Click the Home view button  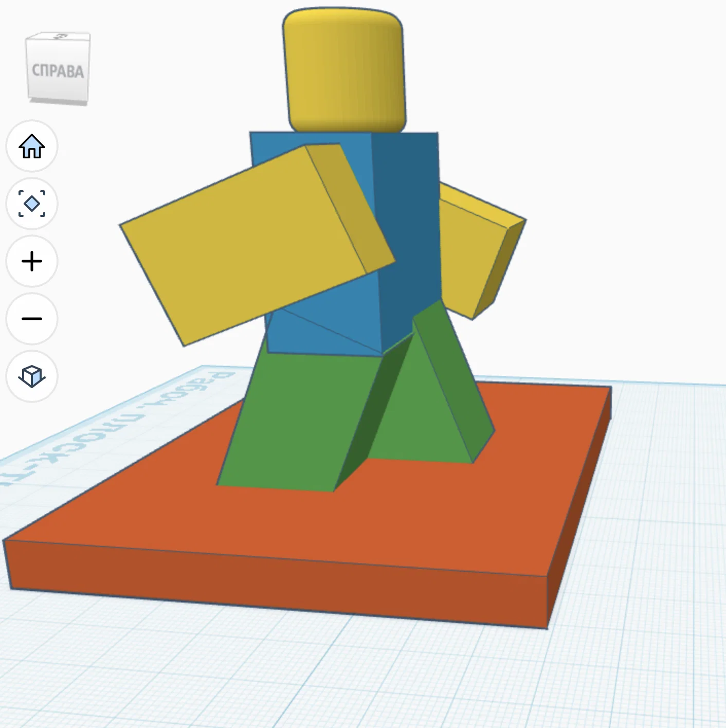32,147
